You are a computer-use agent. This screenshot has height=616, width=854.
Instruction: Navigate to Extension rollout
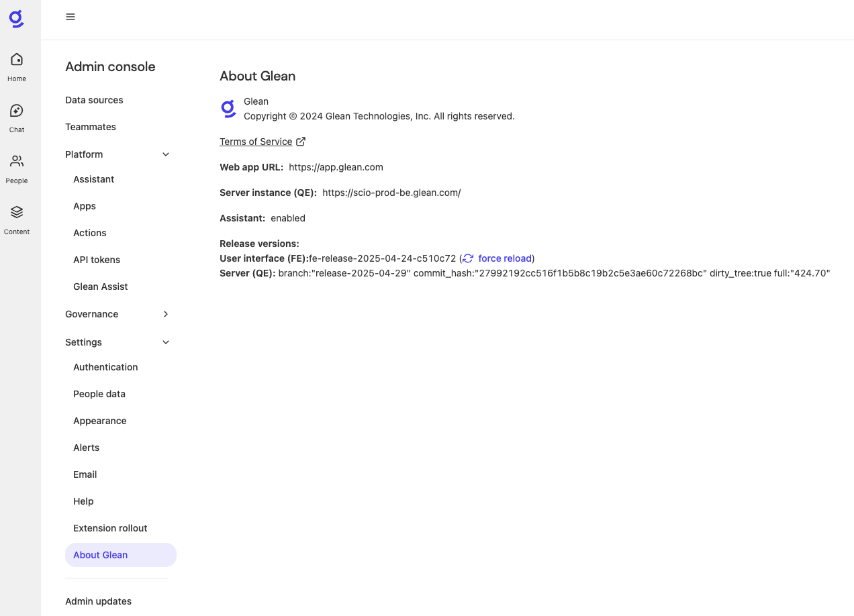(x=110, y=528)
